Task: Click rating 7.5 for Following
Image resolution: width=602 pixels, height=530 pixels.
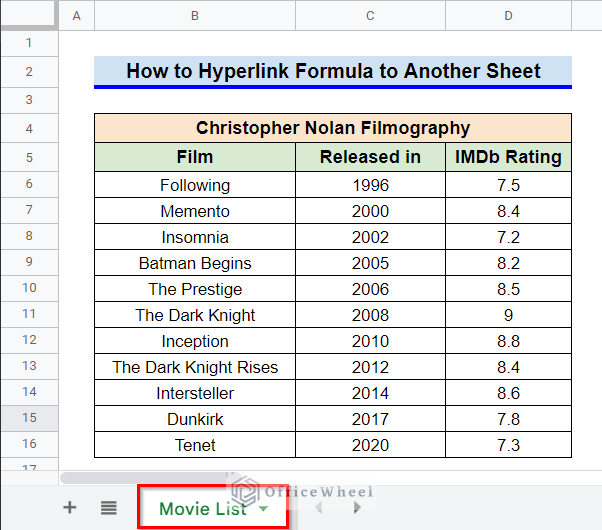Action: tap(508, 185)
